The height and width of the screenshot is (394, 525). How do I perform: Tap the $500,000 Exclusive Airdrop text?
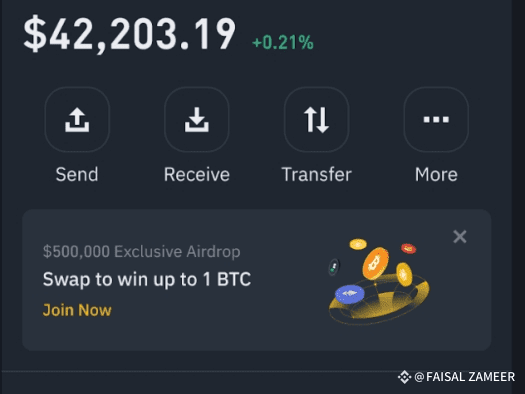(x=141, y=251)
